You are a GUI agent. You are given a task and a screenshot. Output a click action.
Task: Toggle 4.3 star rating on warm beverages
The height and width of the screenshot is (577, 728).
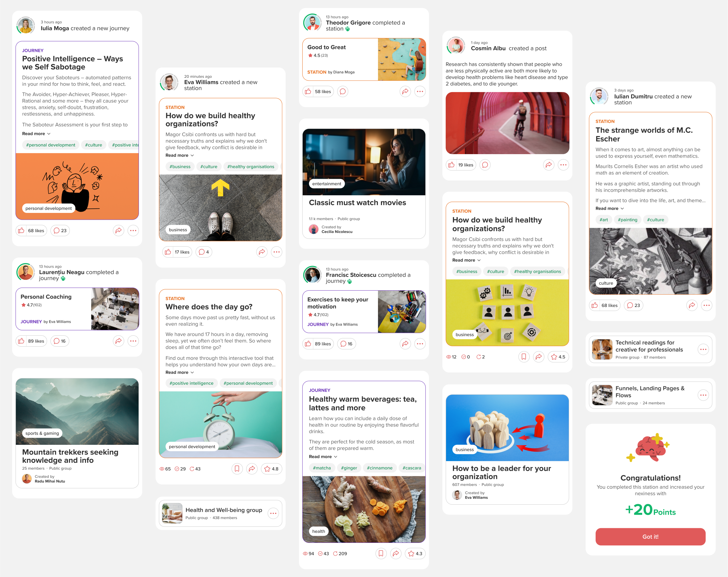[x=415, y=553]
